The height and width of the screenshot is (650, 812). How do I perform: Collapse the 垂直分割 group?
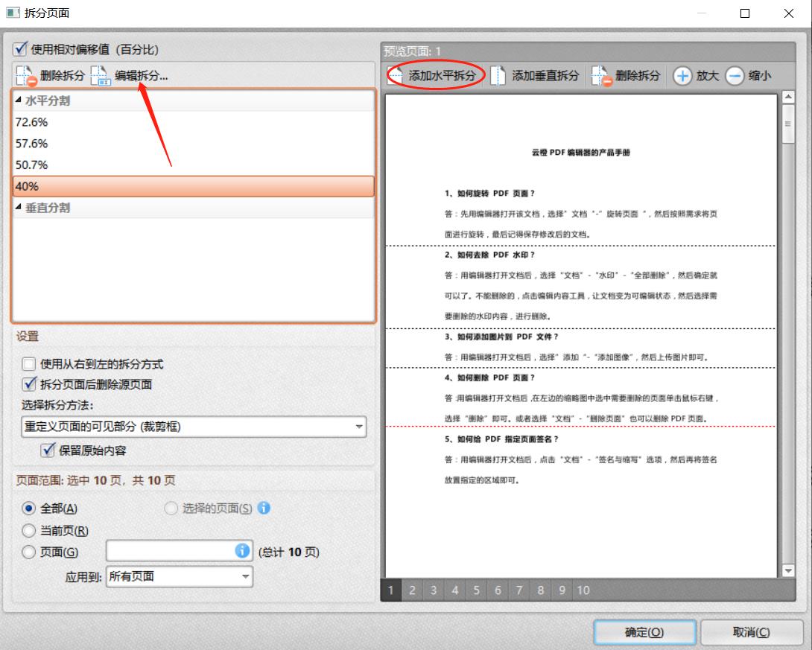click(18, 207)
